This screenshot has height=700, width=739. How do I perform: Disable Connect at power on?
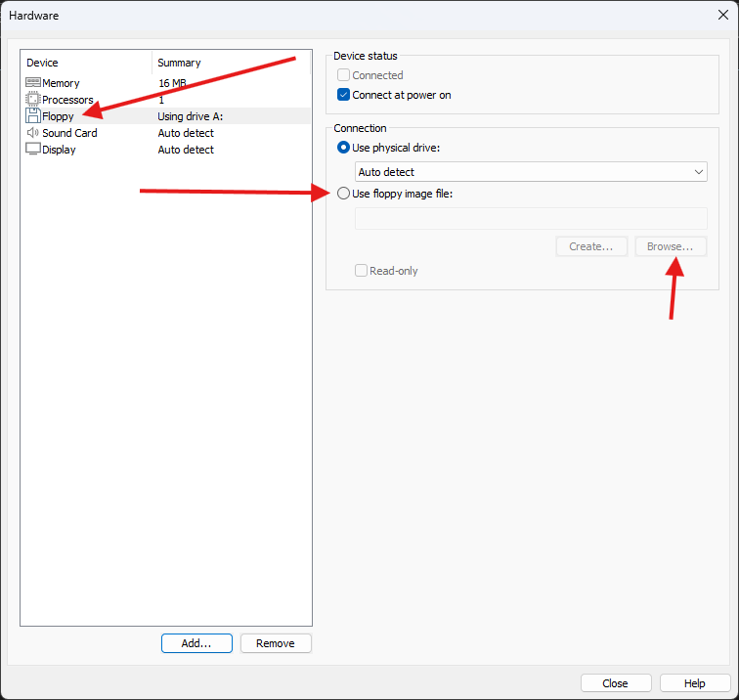pos(343,95)
